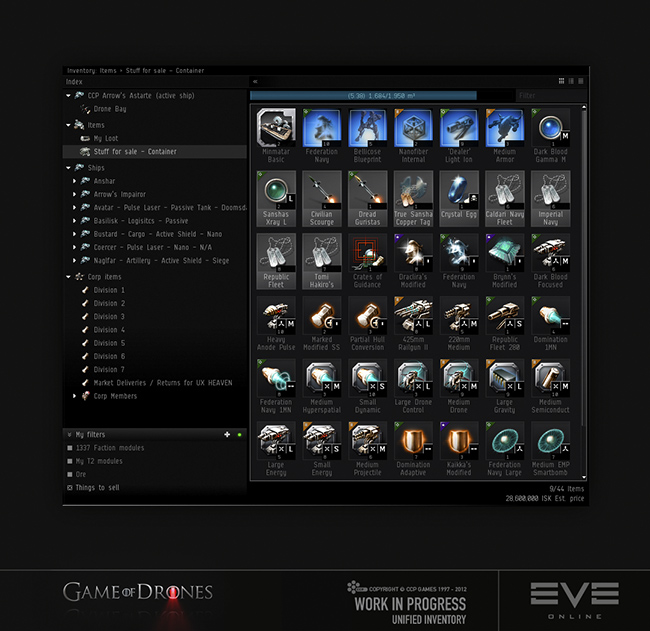Select the Large Gravity rig icon
The height and width of the screenshot is (631, 650).
coord(504,378)
